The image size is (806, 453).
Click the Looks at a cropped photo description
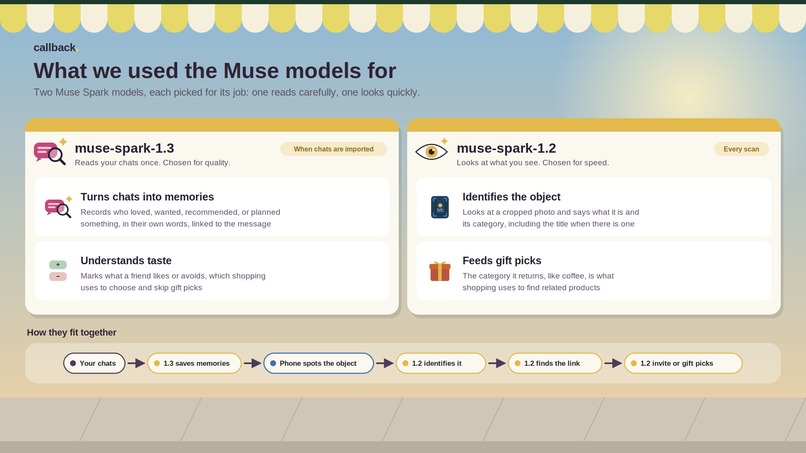tap(551, 218)
